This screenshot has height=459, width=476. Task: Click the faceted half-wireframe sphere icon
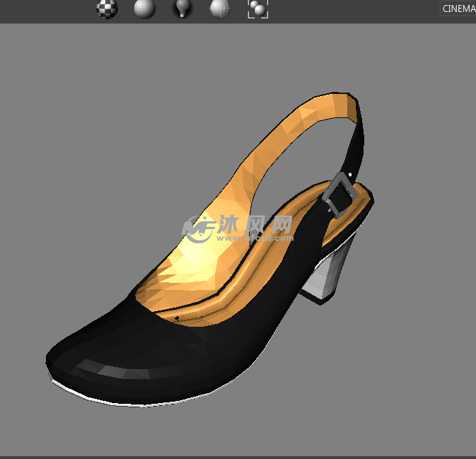tap(220, 9)
